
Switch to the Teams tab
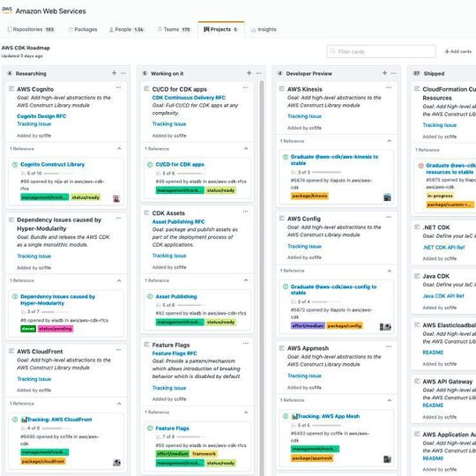click(175, 29)
